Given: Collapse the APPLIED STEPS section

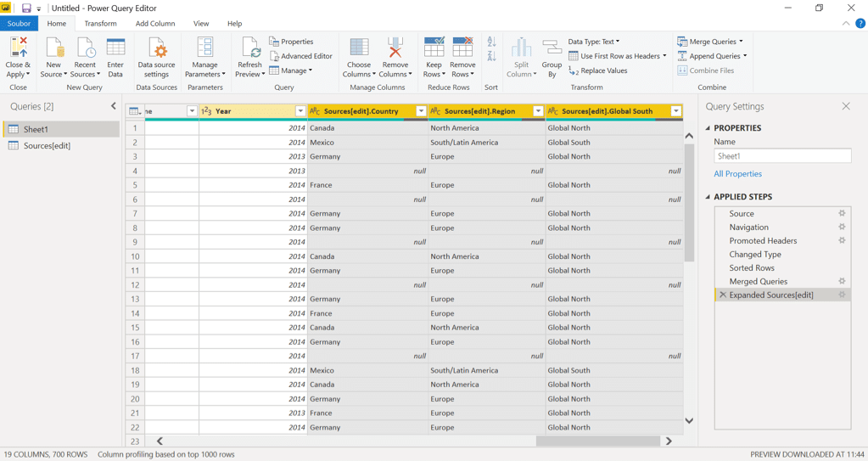Looking at the screenshot, I should [708, 197].
